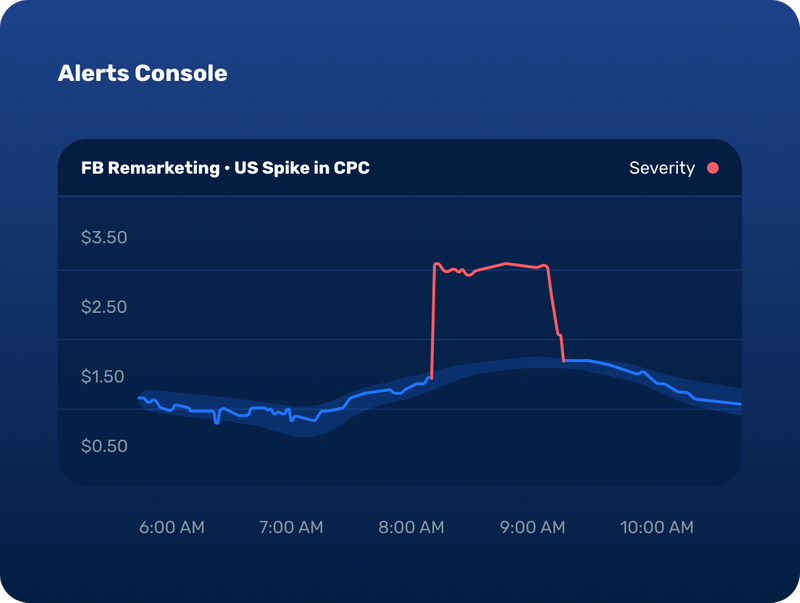Select the FB Remarketing alert title
Image resolution: width=800 pixels, height=603 pixels.
pos(225,168)
